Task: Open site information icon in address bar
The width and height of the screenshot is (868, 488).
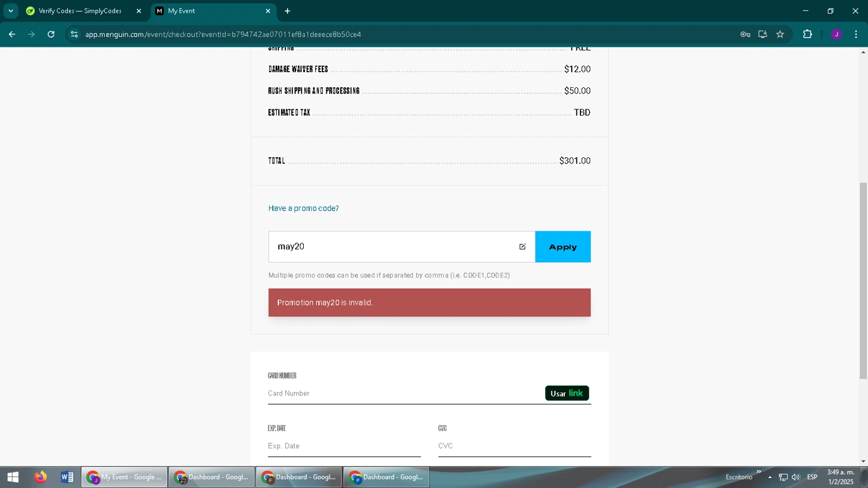Action: pos(74,34)
